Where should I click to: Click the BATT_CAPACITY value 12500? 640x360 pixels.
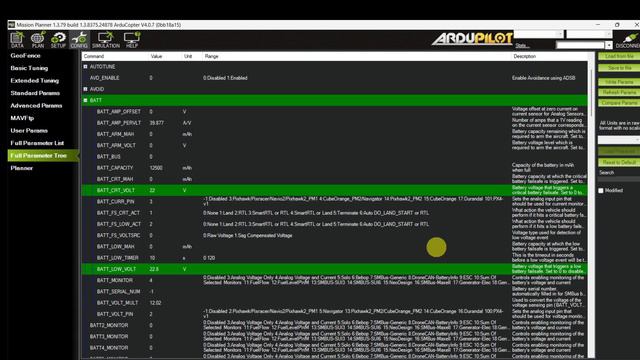click(x=156, y=168)
